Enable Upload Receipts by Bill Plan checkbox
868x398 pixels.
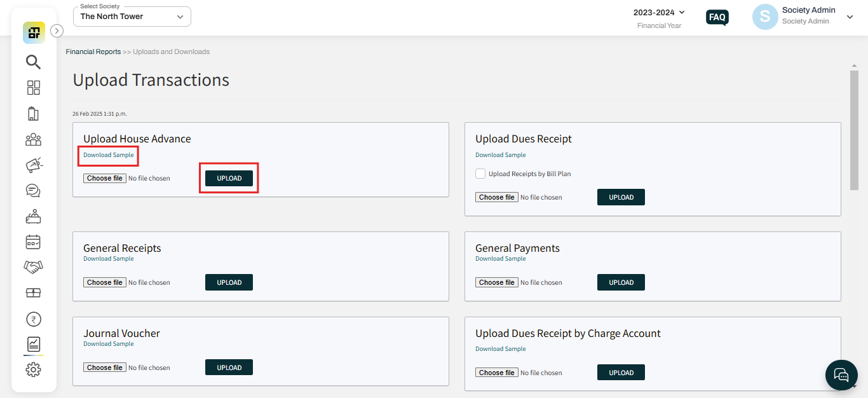tap(480, 174)
